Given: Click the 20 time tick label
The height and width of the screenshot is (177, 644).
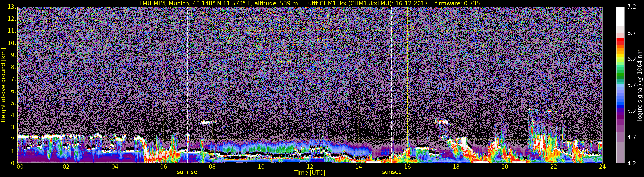Looking at the screenshot, I should (x=505, y=167).
